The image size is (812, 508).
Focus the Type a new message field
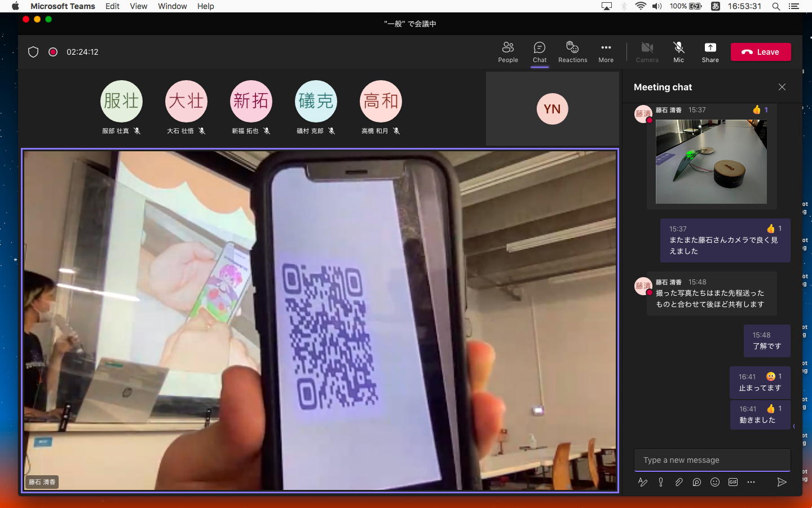[x=712, y=460]
